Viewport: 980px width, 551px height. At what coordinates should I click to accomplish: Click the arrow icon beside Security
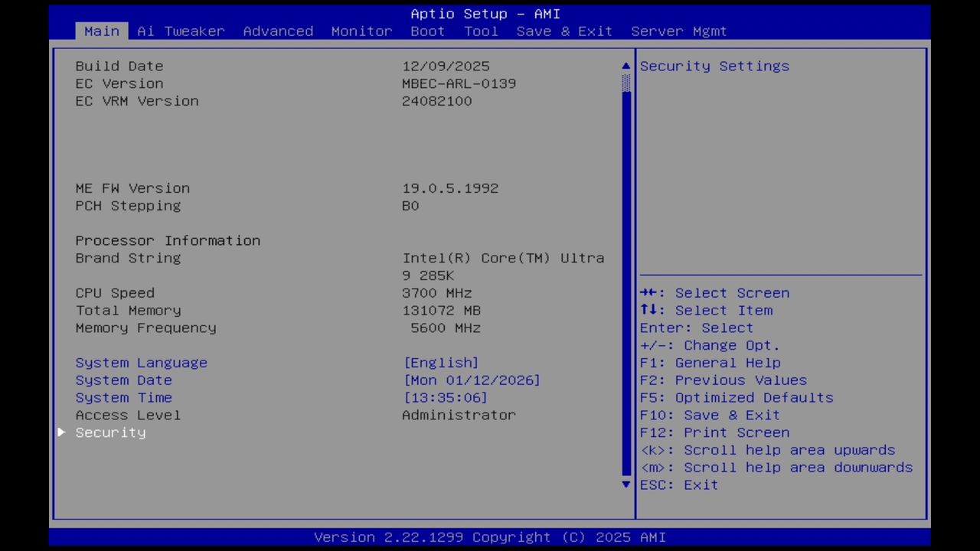coord(61,432)
